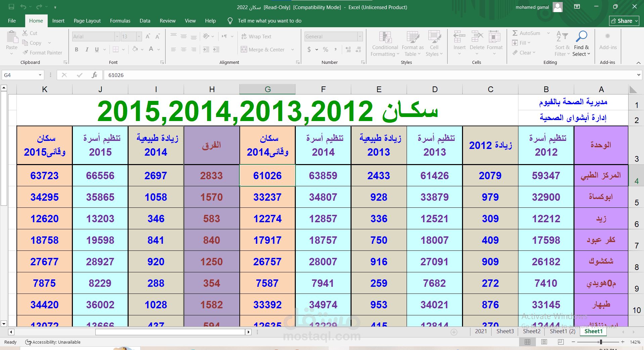Click the Fill Color bucket icon
Image resolution: width=644 pixels, height=350 pixels.
tap(135, 49)
